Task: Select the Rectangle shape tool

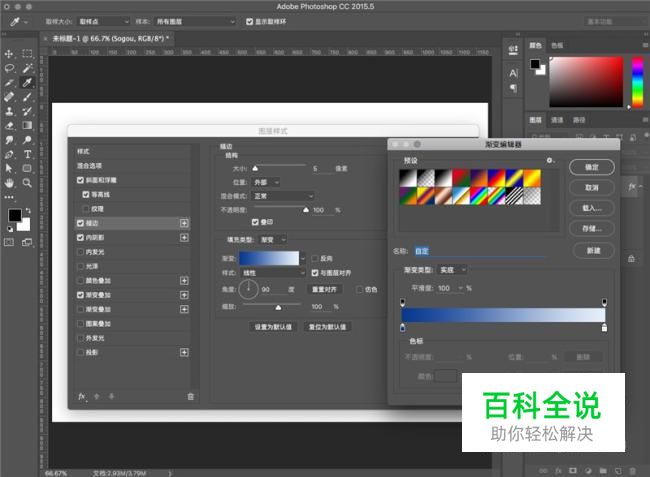Action: tap(27, 169)
